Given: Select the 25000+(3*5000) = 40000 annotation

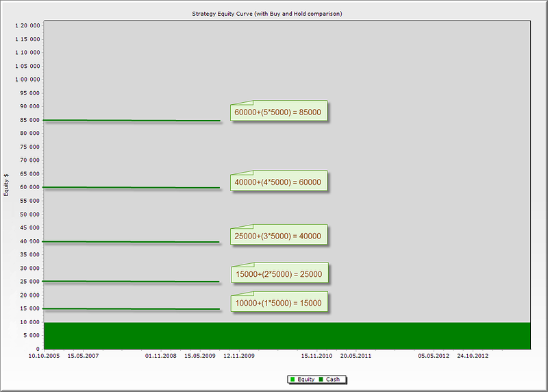Looking at the screenshot, I should point(278,236).
